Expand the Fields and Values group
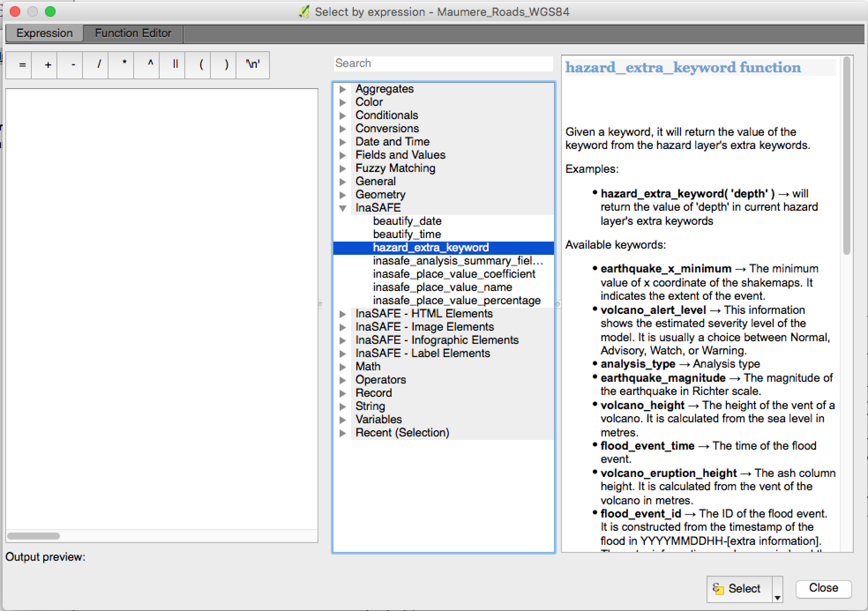Screen dimensions: 868x611 click(343, 155)
